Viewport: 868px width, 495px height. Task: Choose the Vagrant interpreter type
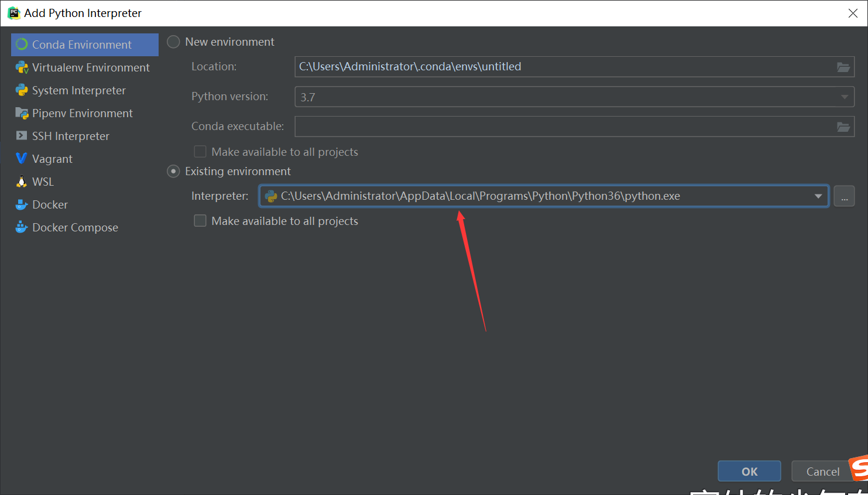[x=85, y=159]
